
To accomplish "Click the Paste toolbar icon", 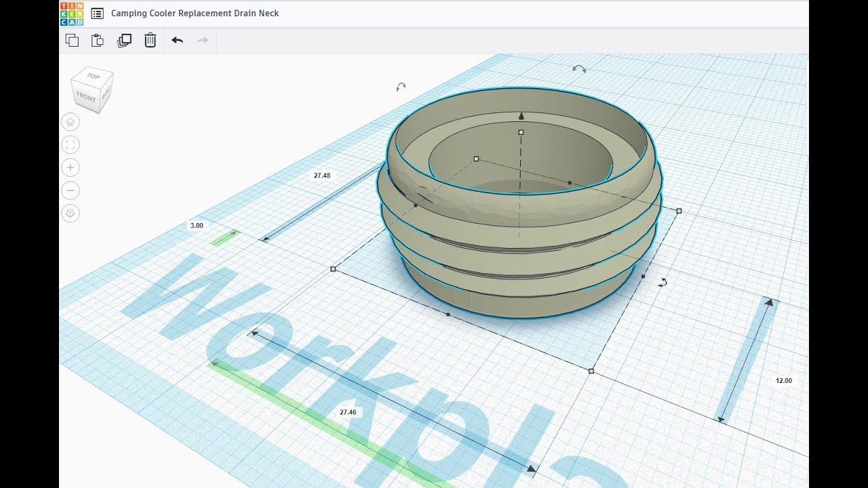I will coord(98,40).
